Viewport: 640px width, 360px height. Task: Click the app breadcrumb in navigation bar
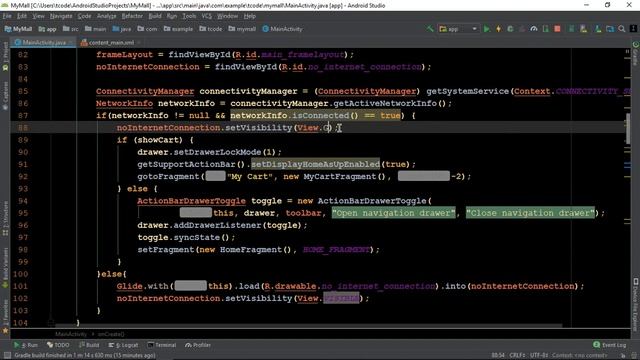[x=47, y=29]
